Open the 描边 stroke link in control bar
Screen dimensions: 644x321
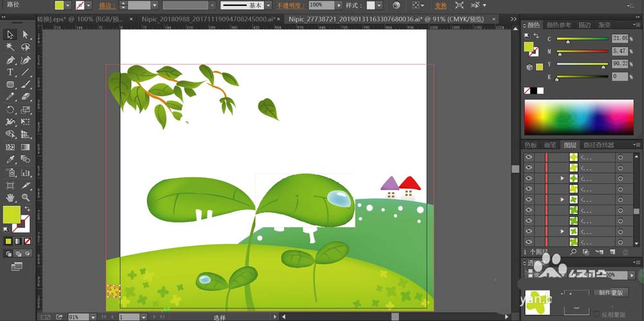click(x=107, y=5)
